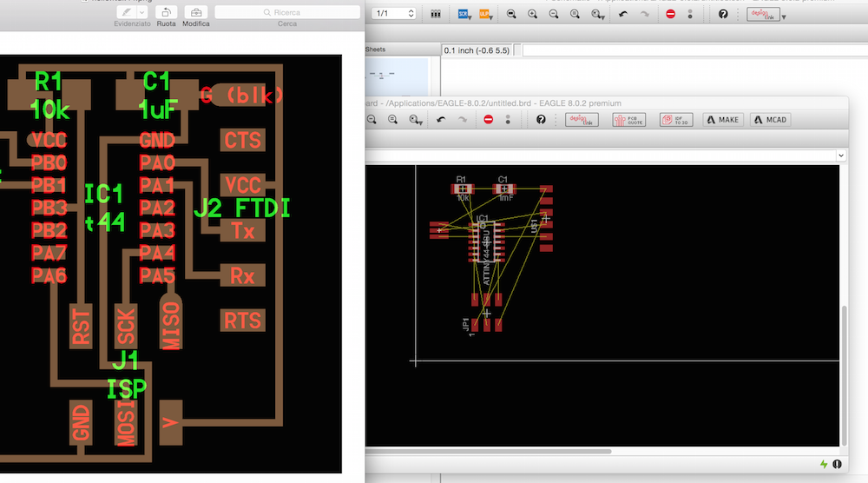Open help icon in schematic toolbar
The height and width of the screenshot is (483, 868).
(723, 14)
